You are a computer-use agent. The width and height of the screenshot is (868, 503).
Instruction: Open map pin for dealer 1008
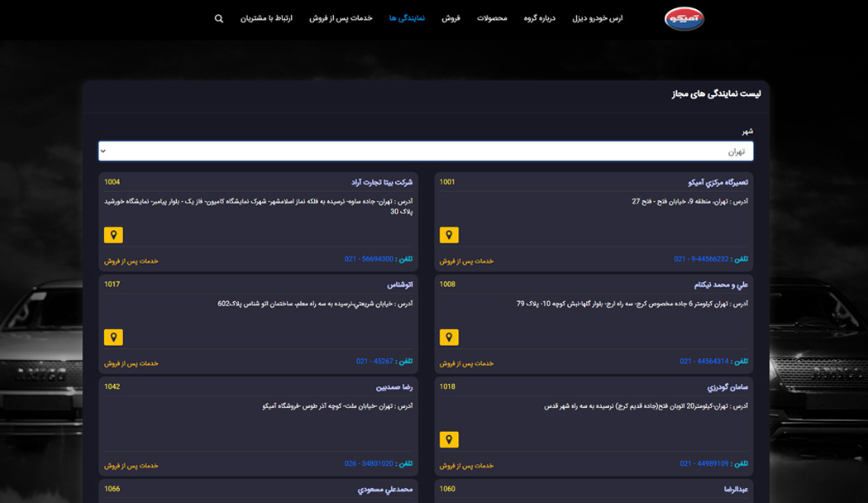[449, 338]
